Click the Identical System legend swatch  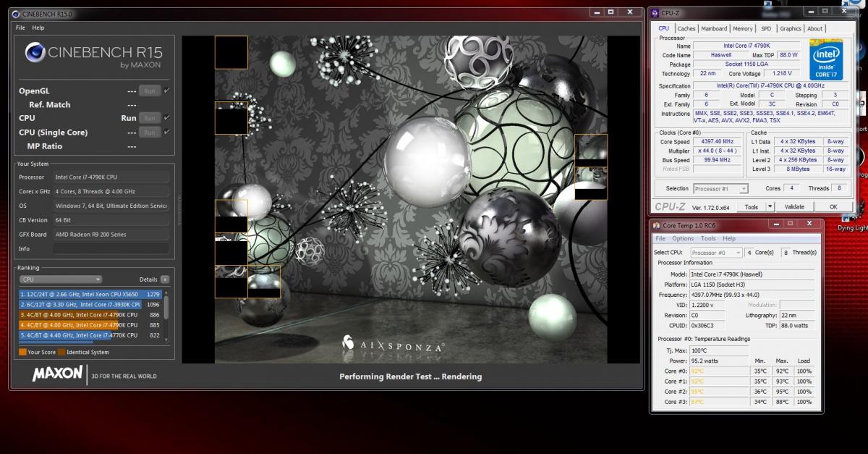coord(61,353)
